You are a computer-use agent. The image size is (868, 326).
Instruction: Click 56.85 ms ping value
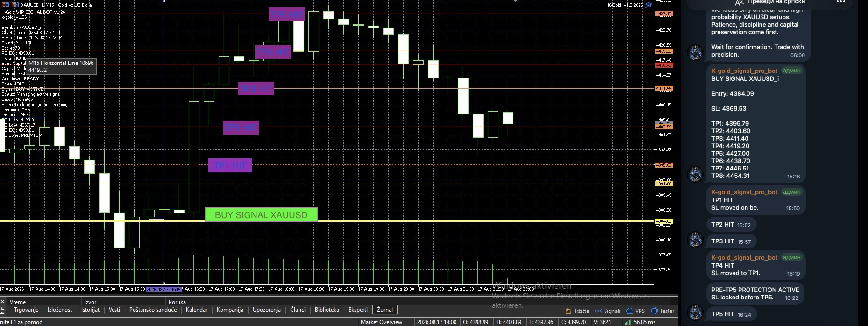[x=645, y=322]
